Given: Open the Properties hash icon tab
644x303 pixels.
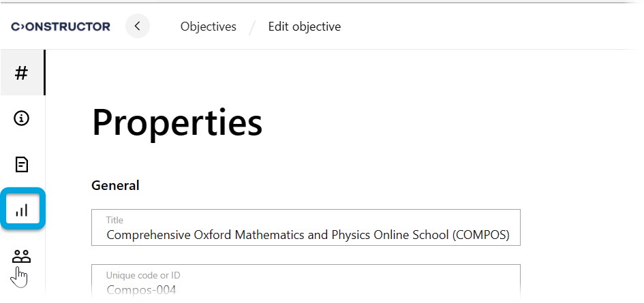Looking at the screenshot, I should (x=22, y=73).
